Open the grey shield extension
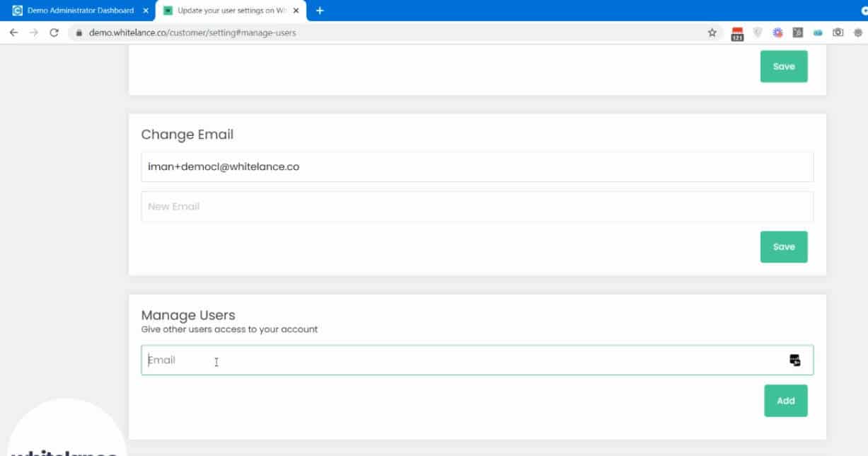The image size is (868, 456). tap(758, 33)
